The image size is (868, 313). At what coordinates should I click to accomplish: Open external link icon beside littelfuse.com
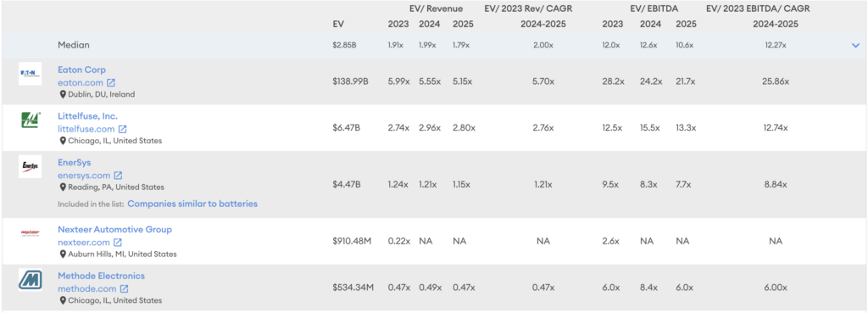122,129
